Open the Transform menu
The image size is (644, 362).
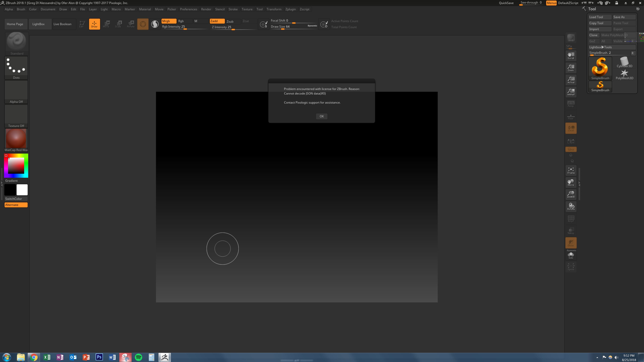(x=274, y=9)
